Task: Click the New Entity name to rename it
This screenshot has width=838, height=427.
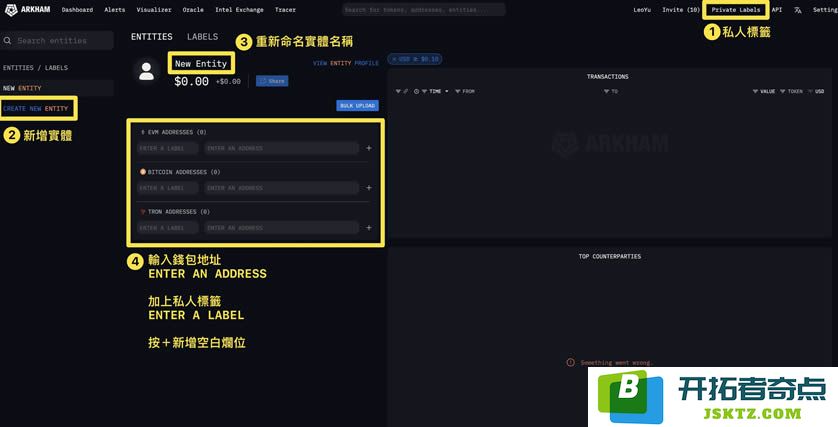Action: (201, 64)
